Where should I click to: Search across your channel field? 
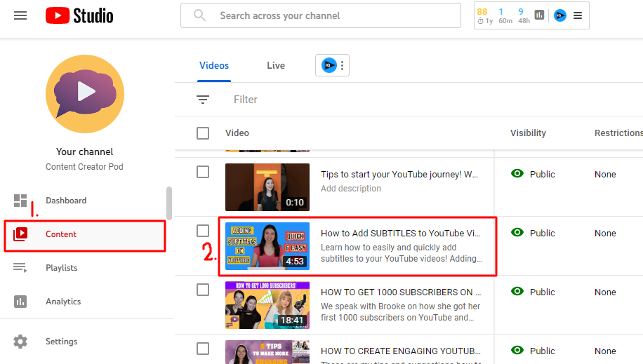(x=321, y=15)
